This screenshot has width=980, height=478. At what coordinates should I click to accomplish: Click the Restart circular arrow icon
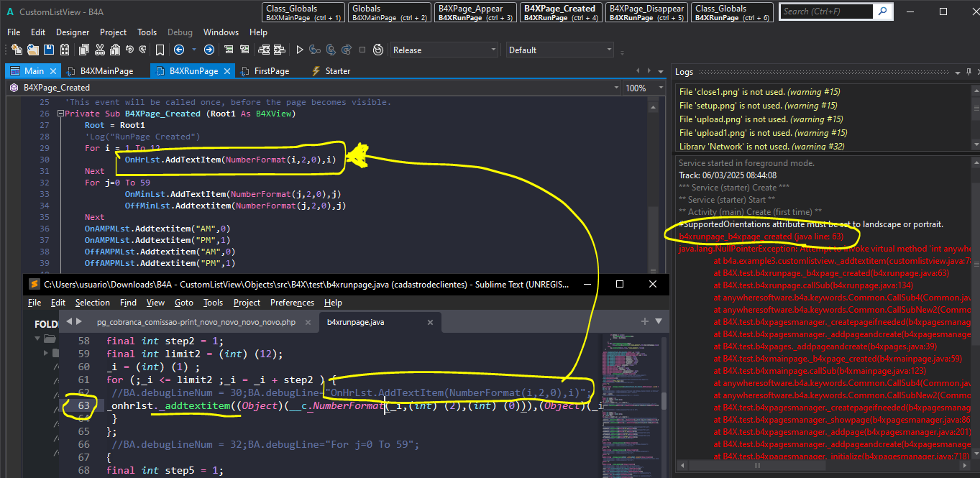[378, 50]
